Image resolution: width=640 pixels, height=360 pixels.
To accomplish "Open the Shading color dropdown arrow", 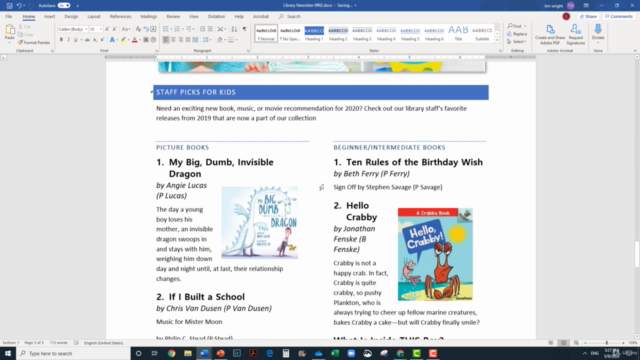I will click(x=225, y=40).
